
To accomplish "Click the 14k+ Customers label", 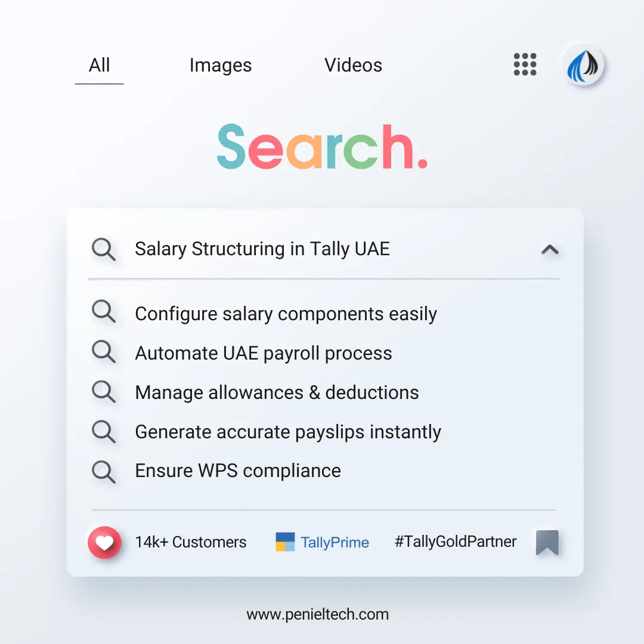I will 191,543.
